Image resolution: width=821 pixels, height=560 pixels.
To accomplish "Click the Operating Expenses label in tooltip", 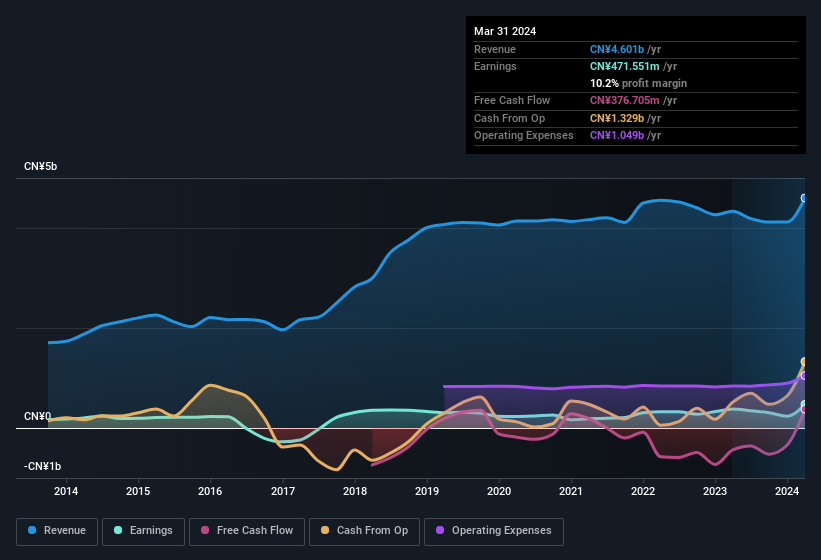I will [x=524, y=135].
